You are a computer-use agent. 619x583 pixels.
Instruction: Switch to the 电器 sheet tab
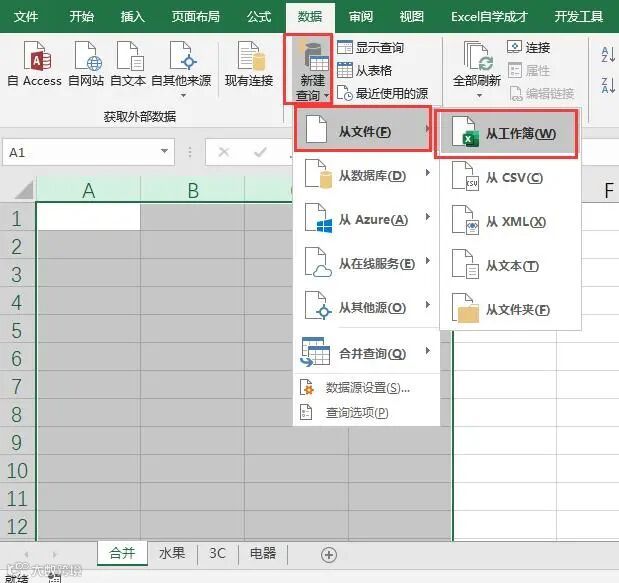click(x=263, y=553)
